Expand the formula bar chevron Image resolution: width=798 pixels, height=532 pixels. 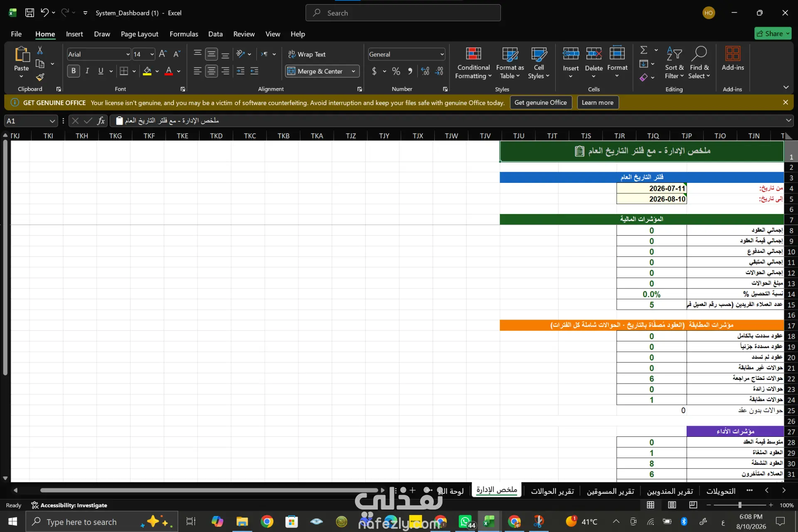pos(788,121)
